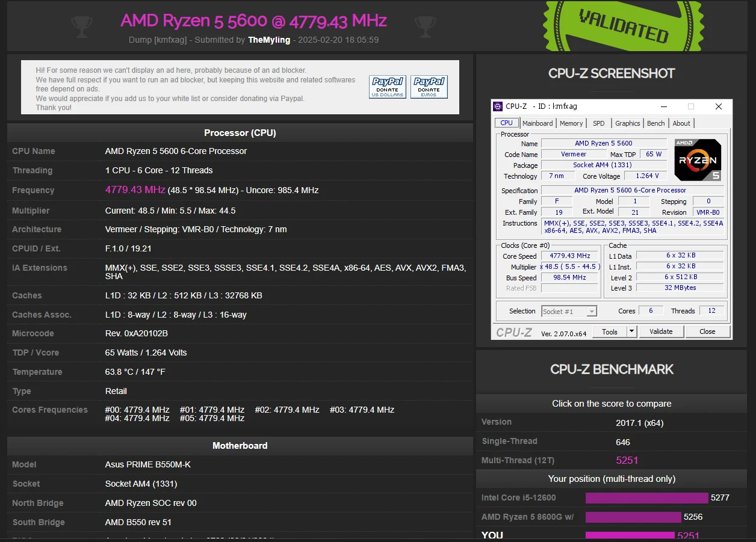Click CPU Name value AMD Ryzen 5 5600 6-Core Processor
Screen dimensions: 756x542
tap(176, 151)
